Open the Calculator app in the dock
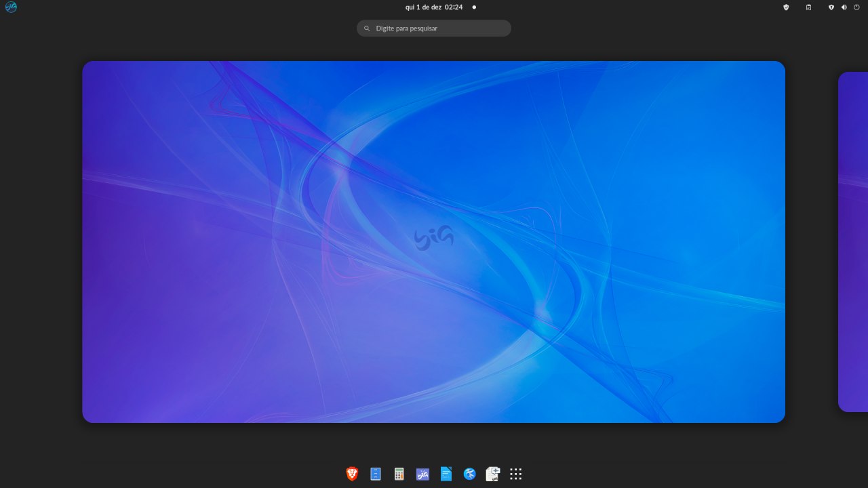Viewport: 868px width, 488px height. tap(399, 474)
